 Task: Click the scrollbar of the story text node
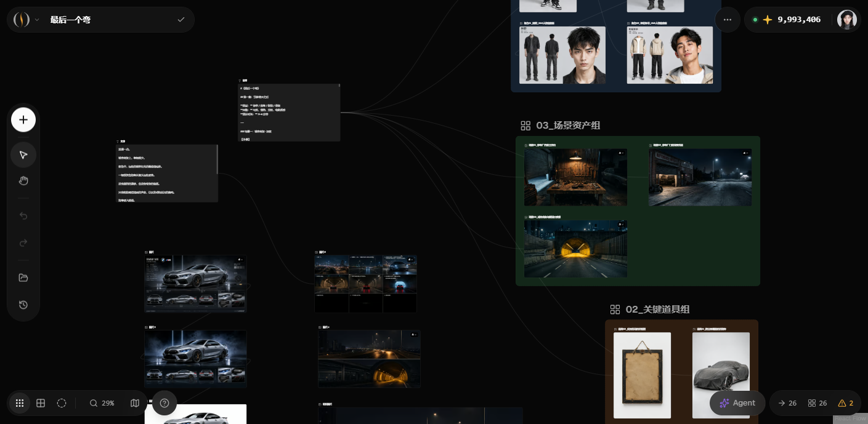pyautogui.click(x=217, y=159)
